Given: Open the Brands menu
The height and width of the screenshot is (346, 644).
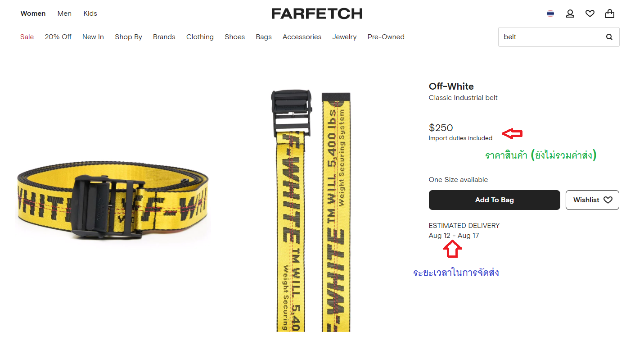Looking at the screenshot, I should coord(164,37).
